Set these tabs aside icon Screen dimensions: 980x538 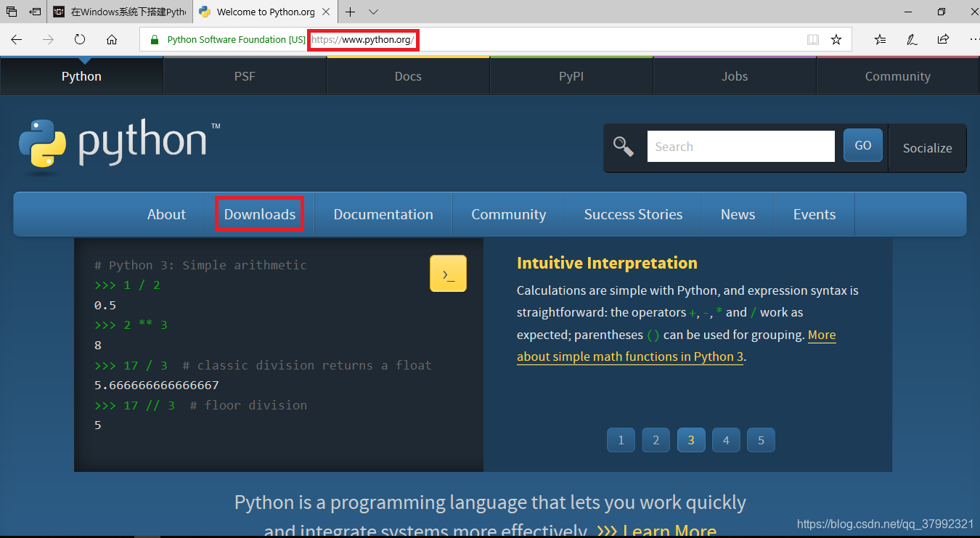tap(35, 12)
